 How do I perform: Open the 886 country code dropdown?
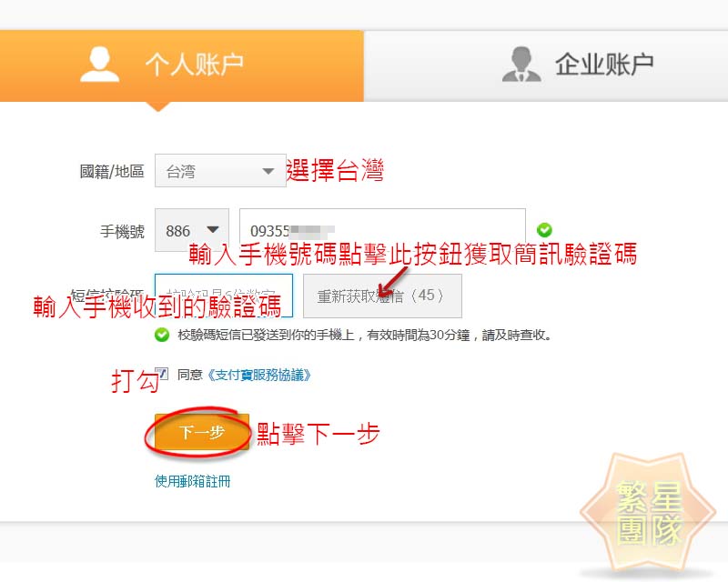[192, 230]
